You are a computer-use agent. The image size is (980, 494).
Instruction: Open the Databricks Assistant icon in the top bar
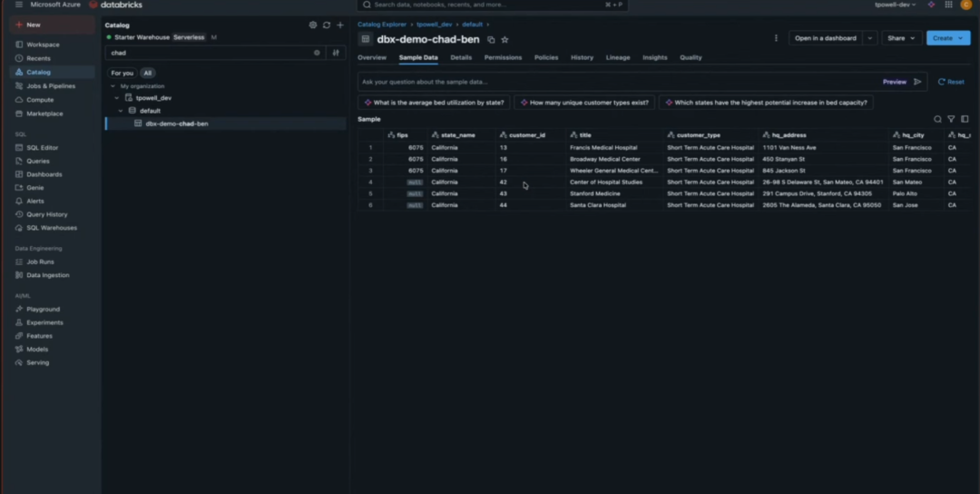931,5
